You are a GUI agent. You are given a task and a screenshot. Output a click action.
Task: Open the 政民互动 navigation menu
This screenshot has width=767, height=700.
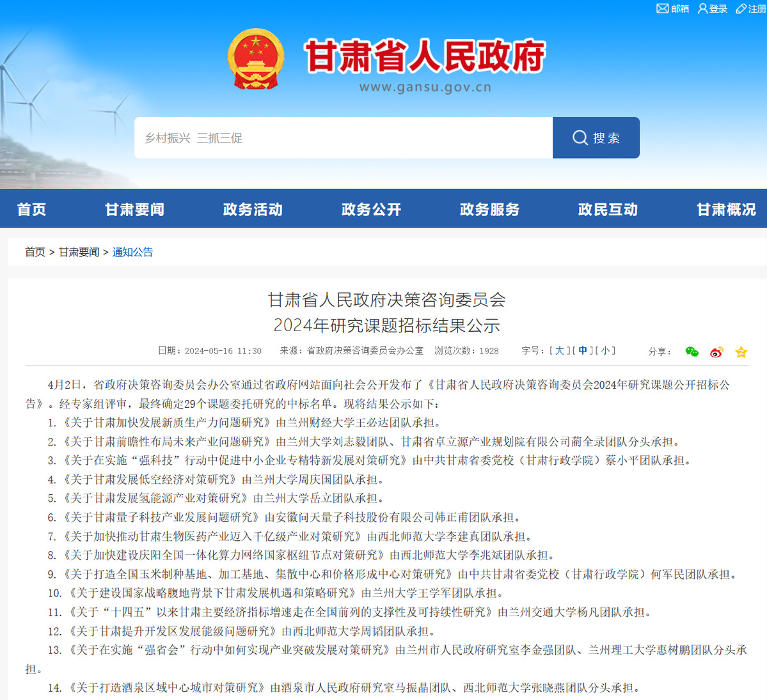tap(608, 209)
